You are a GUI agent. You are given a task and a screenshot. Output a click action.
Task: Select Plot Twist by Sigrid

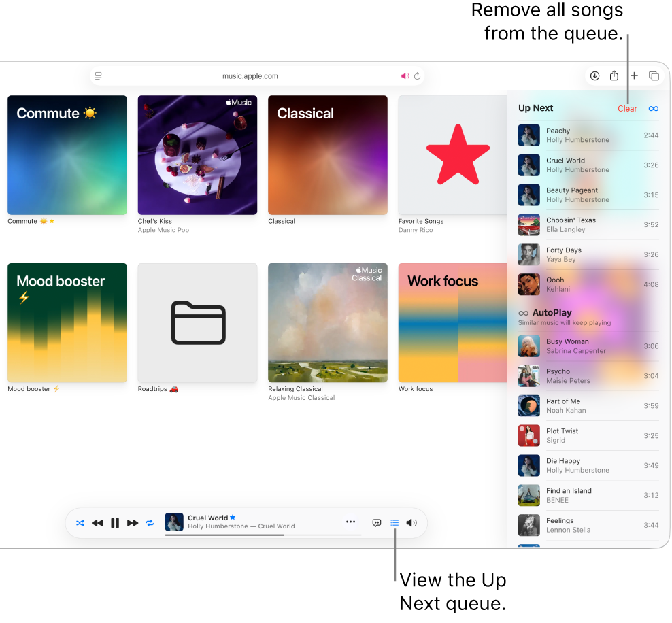pos(588,436)
